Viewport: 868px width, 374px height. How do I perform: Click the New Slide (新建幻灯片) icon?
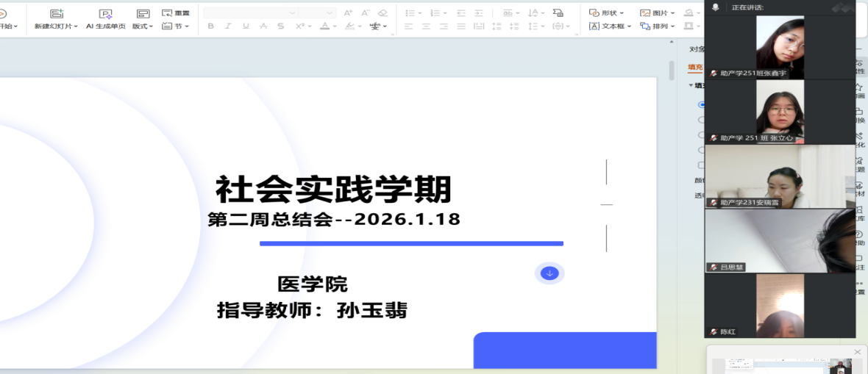56,14
